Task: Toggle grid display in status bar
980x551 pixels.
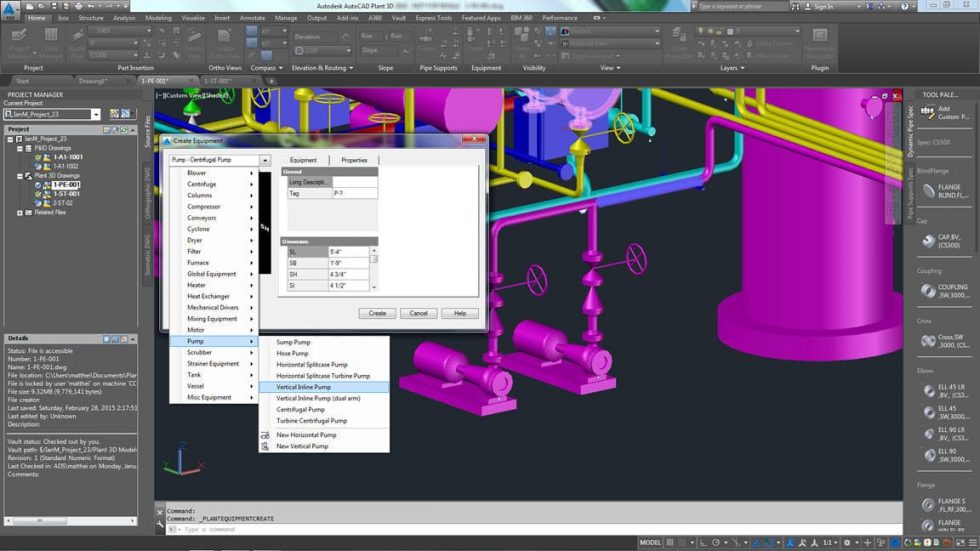Action: [669, 542]
